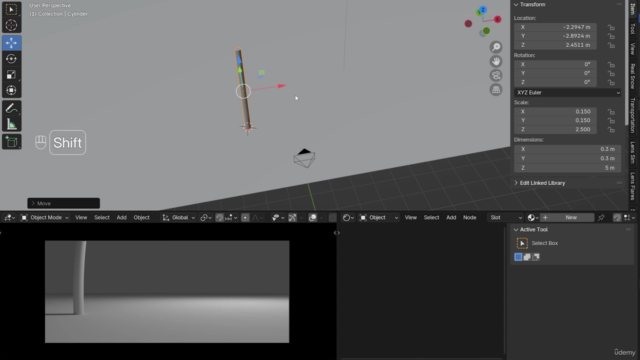The height and width of the screenshot is (360, 640).
Task: Open Real Snow sidebar tab
Action: pyautogui.click(x=632, y=76)
